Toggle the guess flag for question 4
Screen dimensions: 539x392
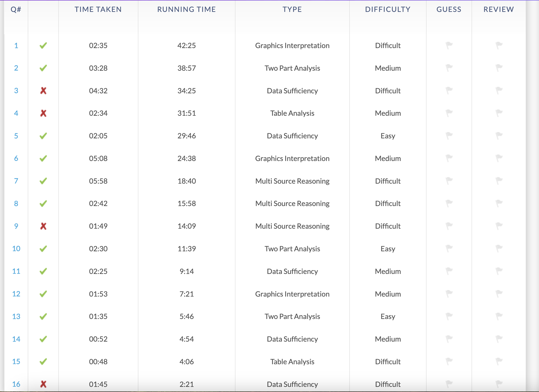(x=449, y=113)
